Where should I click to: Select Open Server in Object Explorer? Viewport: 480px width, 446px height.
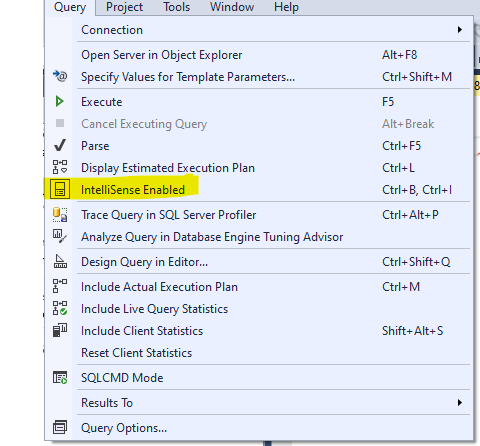[x=258, y=55]
